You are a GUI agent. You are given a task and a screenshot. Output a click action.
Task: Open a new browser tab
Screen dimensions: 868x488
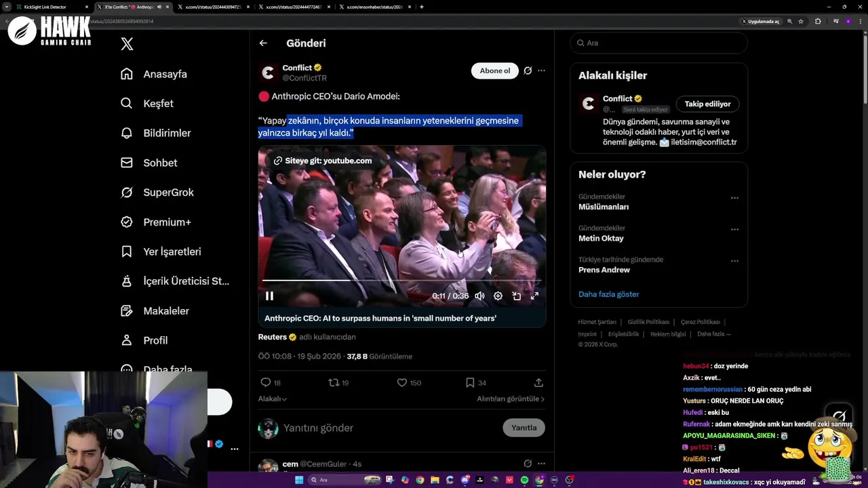coord(422,7)
